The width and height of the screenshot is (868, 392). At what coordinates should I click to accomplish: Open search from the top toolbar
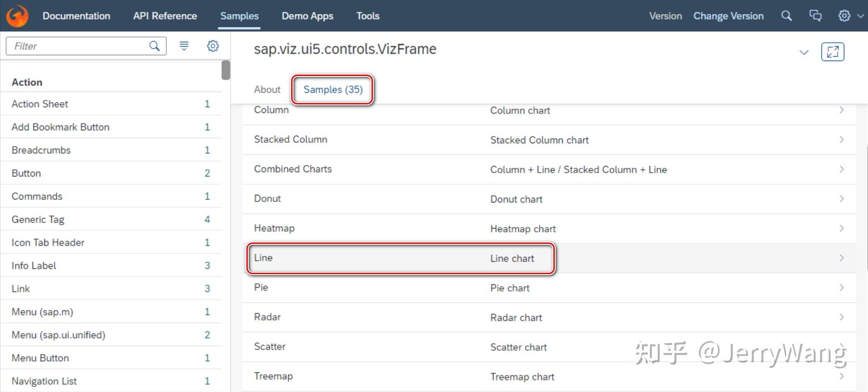pos(786,15)
